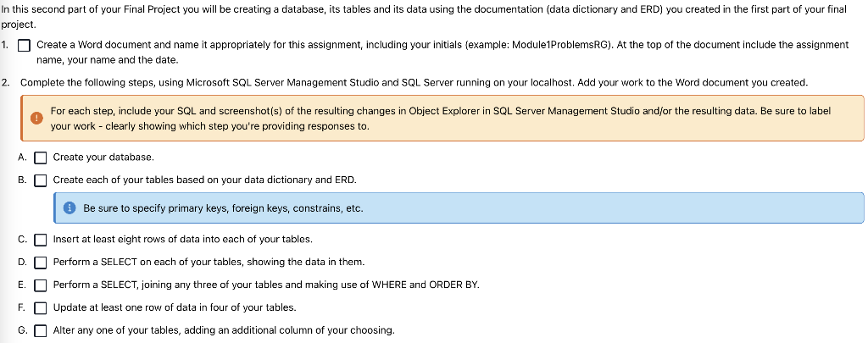
Task: Tick the Alter any one table checkbox
Action: pyautogui.click(x=41, y=331)
